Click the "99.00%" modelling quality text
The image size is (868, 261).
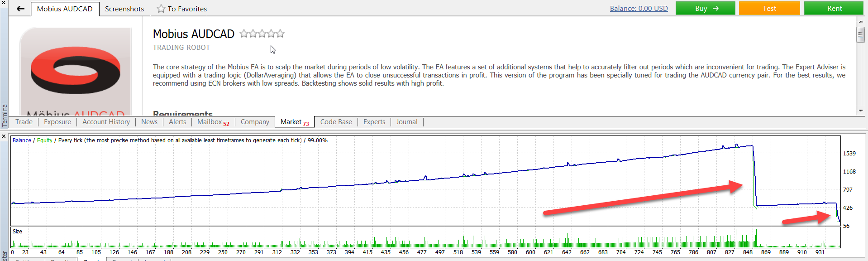pyautogui.click(x=318, y=140)
